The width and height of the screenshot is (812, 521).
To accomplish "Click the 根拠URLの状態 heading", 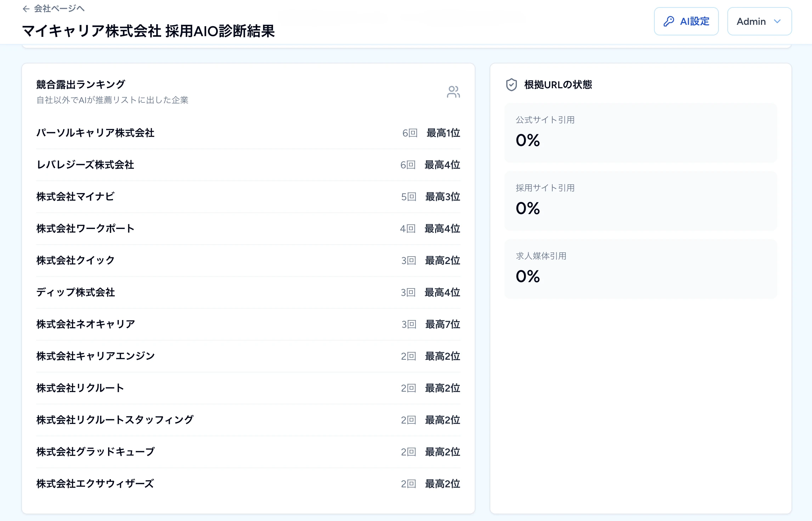I will [558, 85].
